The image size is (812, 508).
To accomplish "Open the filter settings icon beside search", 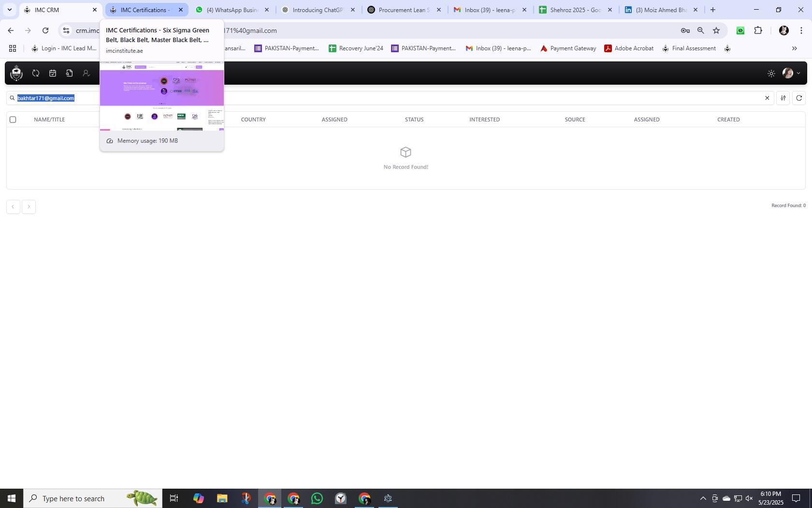I will click(x=783, y=98).
